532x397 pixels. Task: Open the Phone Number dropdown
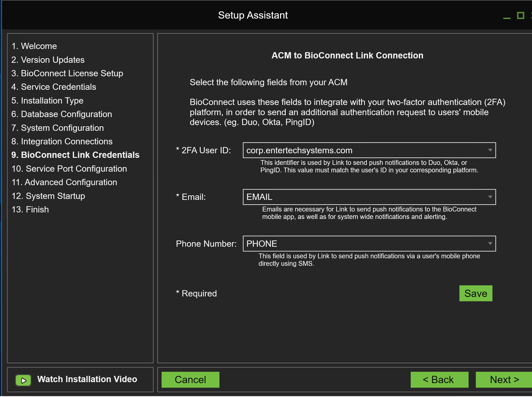point(490,243)
